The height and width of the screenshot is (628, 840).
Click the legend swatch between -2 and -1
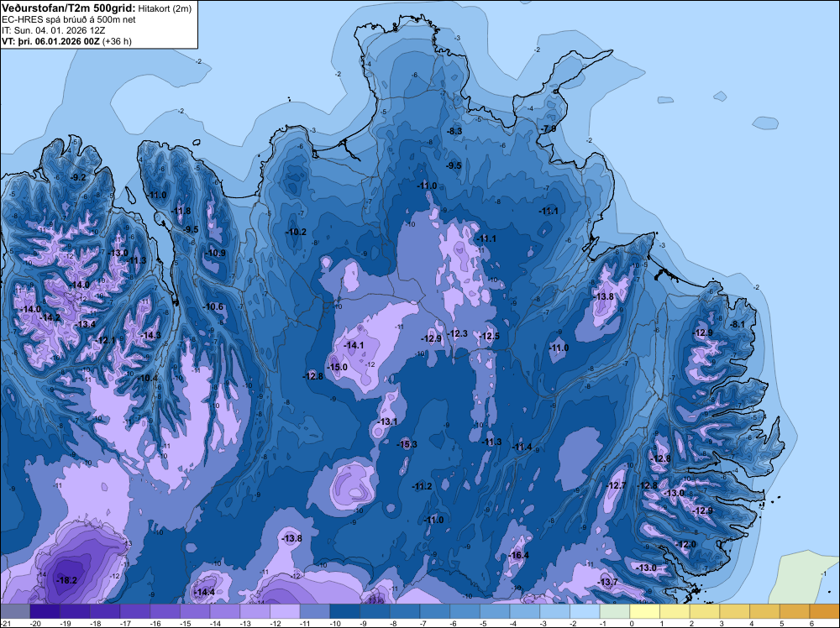pyautogui.click(x=585, y=611)
